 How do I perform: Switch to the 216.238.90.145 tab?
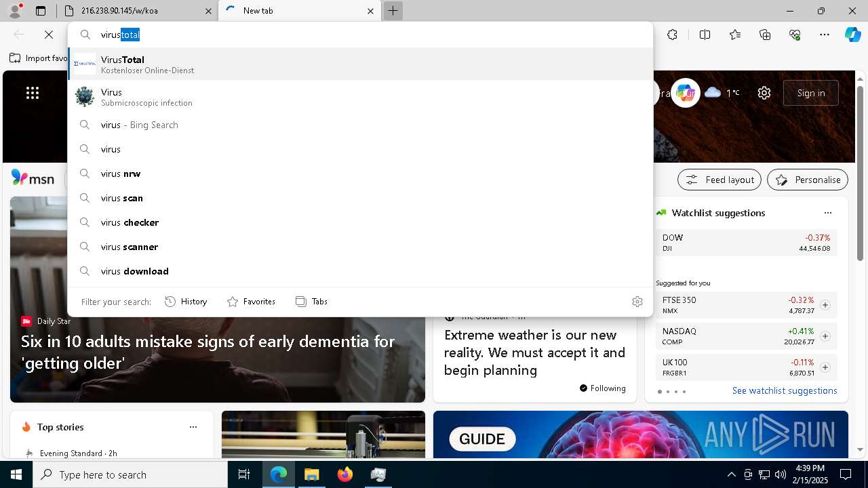click(x=137, y=11)
